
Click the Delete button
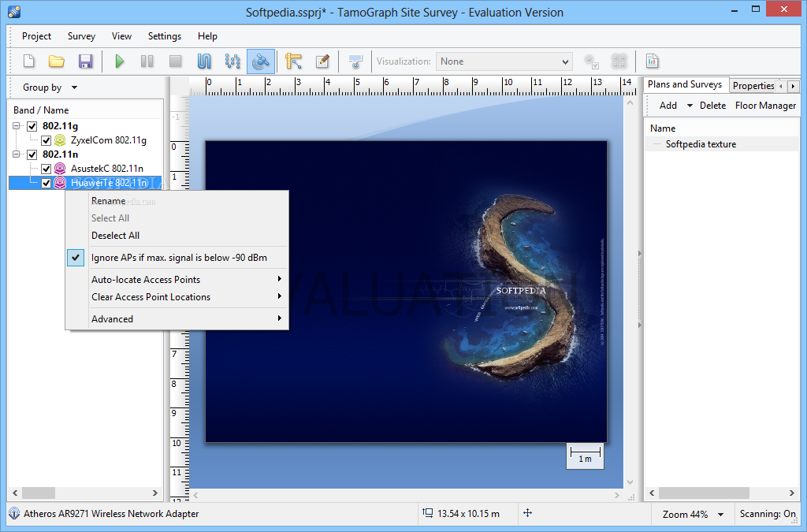click(712, 106)
